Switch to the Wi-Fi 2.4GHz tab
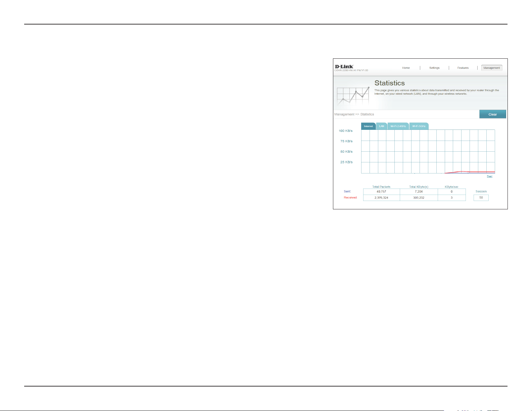 click(x=398, y=126)
